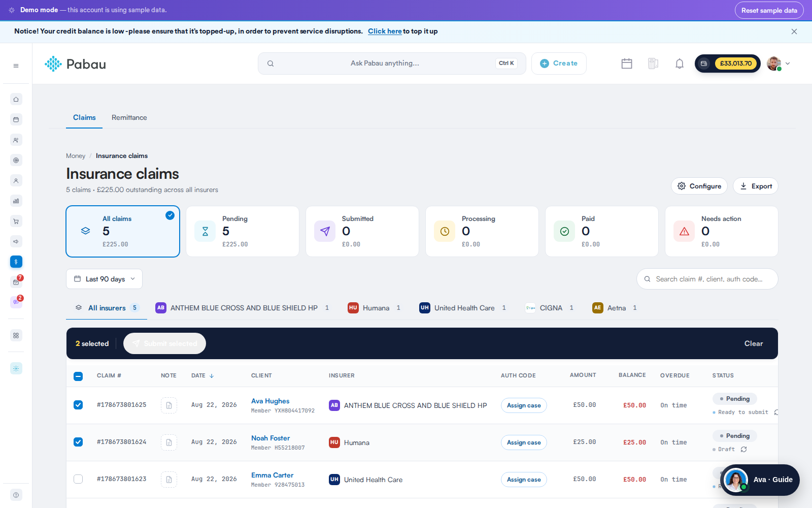This screenshot has width=812, height=508.
Task: Filter by the United Health Care tab
Action: (463, 308)
